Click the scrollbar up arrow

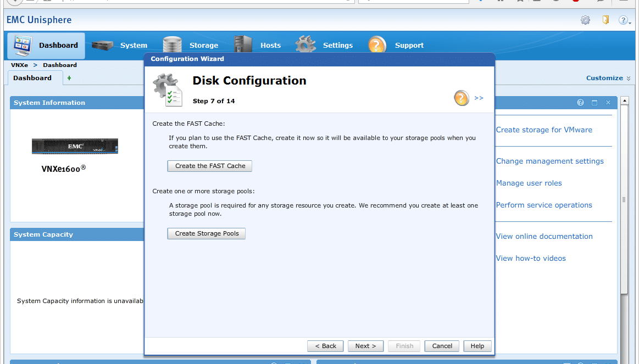tap(624, 100)
